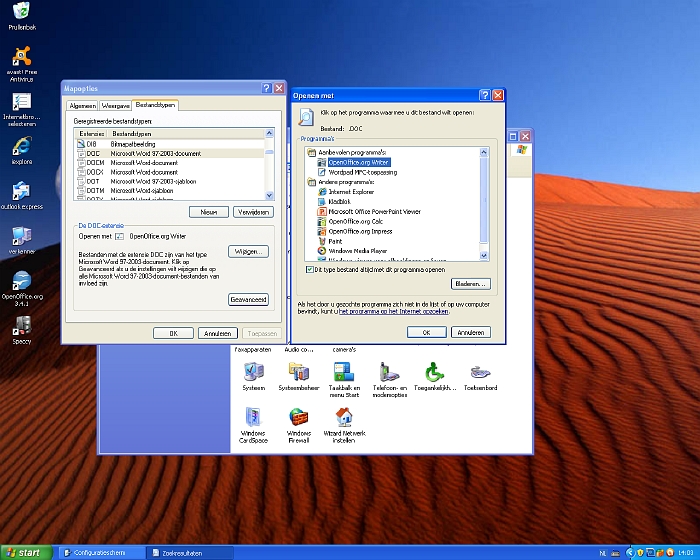Click the Bladeren... button

tap(471, 284)
